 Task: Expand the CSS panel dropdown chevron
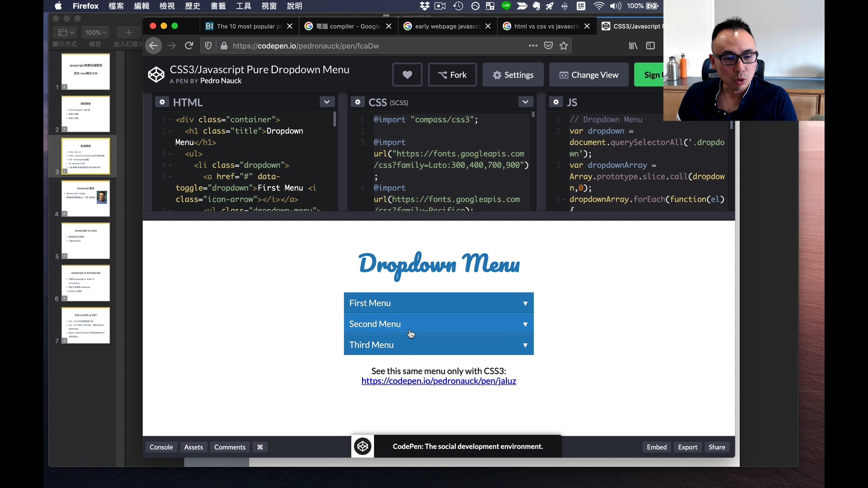525,102
